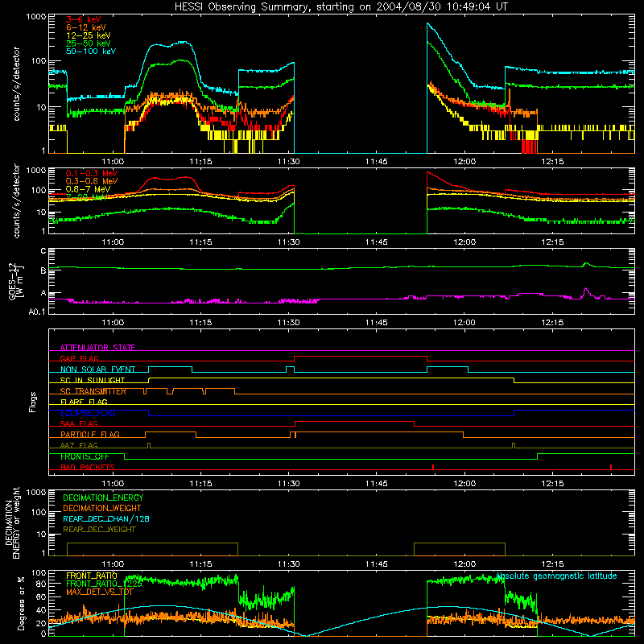Click the Flags panel axis label
644x644 pixels.
click(x=33, y=402)
